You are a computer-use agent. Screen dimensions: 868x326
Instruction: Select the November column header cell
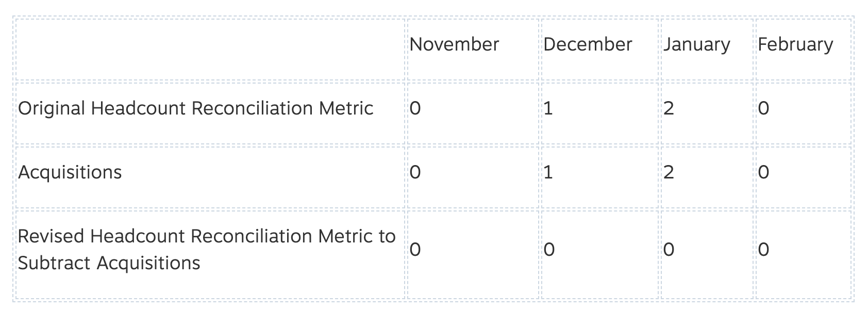point(473,50)
